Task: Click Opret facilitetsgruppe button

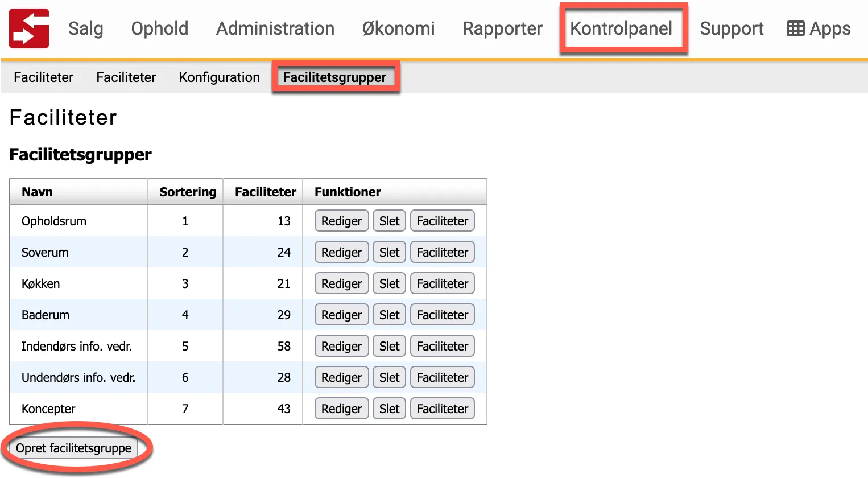Action: click(x=74, y=448)
